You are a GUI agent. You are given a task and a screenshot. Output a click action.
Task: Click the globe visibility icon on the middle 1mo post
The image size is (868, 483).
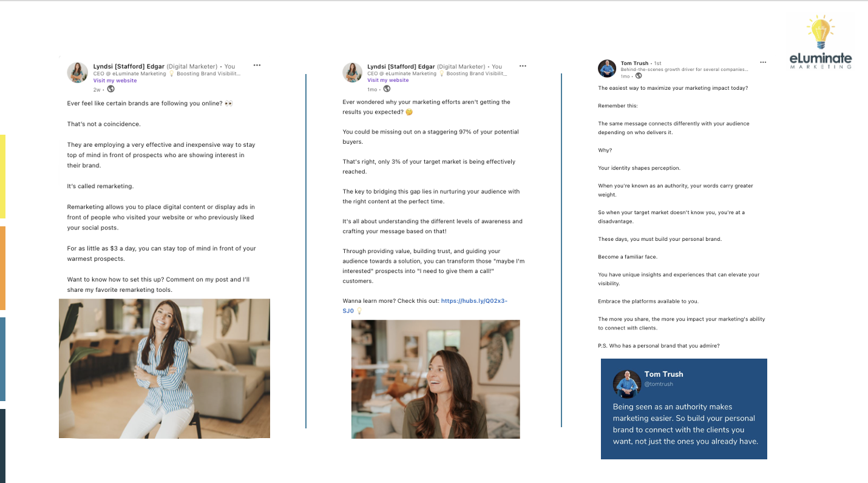pos(387,89)
